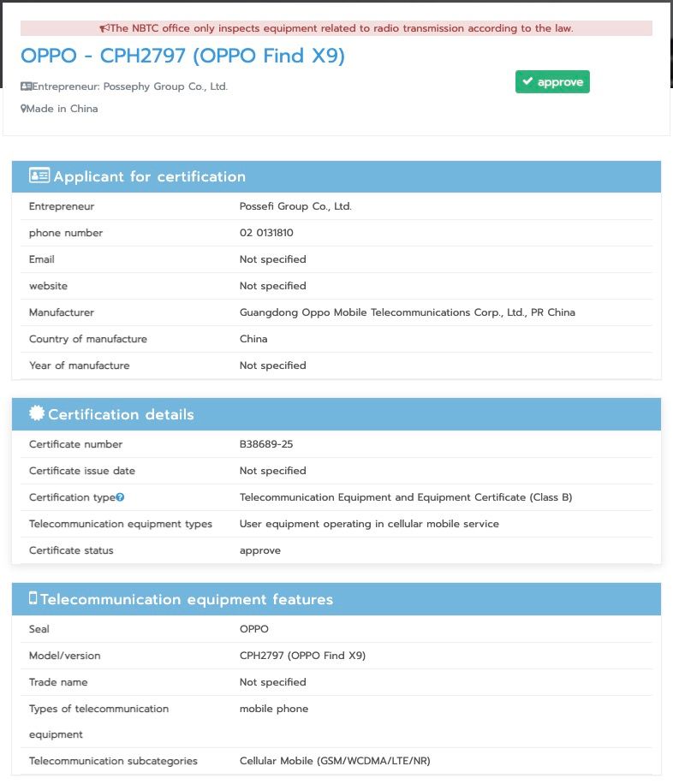Click the green approve button

coord(552,82)
